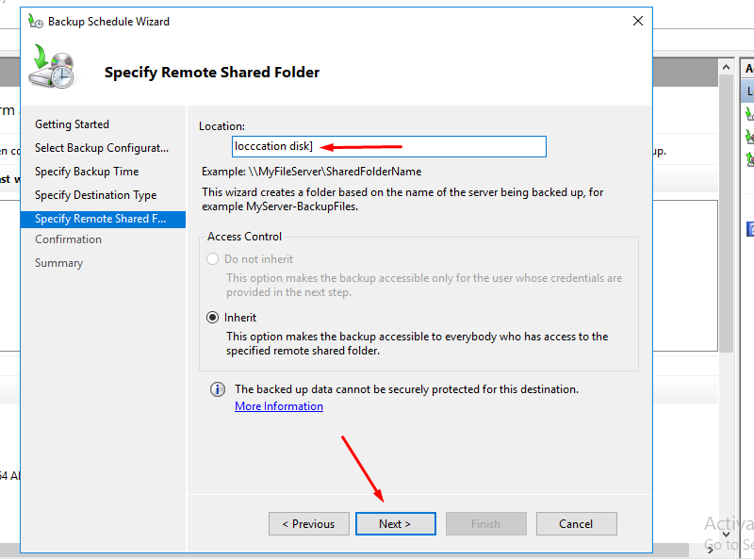754x560 pixels.
Task: Click the second green backup icon in Actions pane
Action: pyautogui.click(x=749, y=137)
